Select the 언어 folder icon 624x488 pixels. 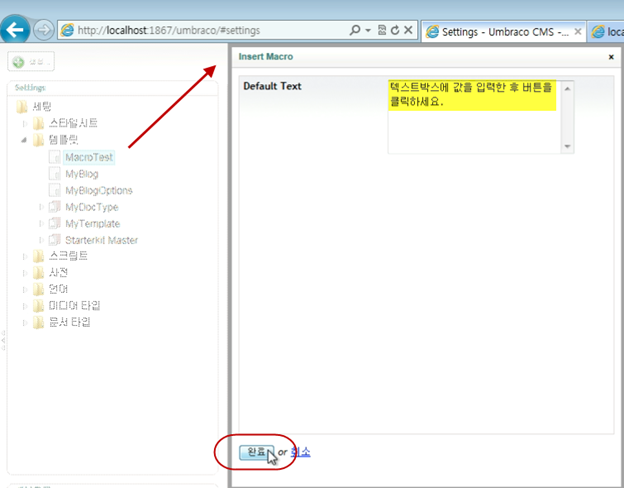(x=38, y=289)
